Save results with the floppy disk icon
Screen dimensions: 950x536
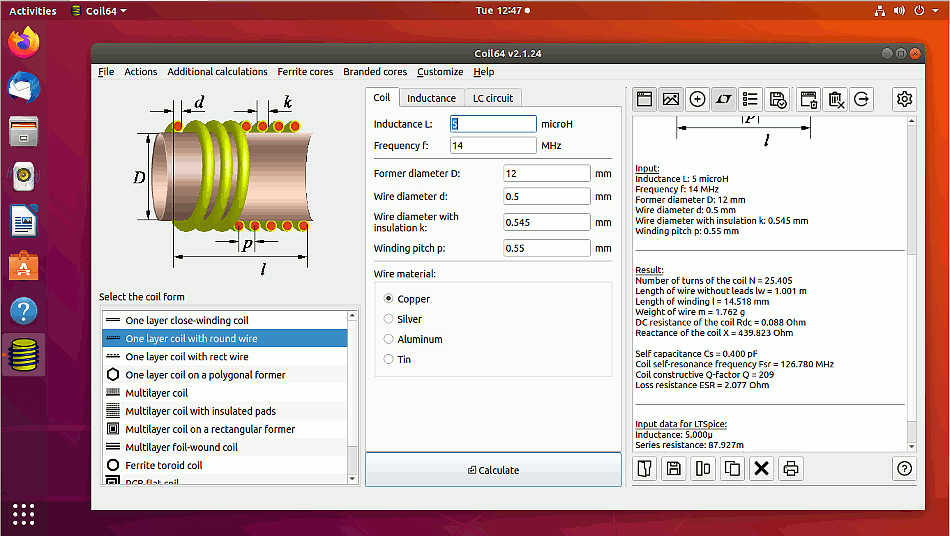point(674,468)
